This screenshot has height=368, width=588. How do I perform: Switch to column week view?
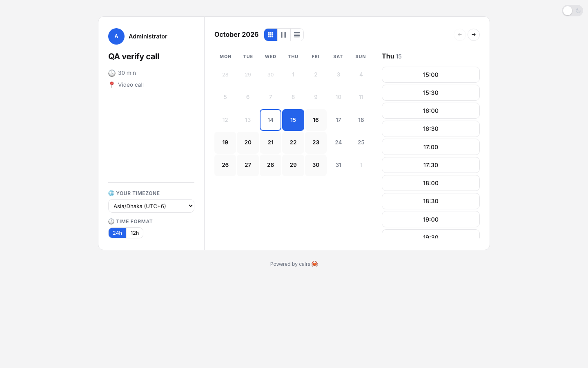click(x=284, y=35)
